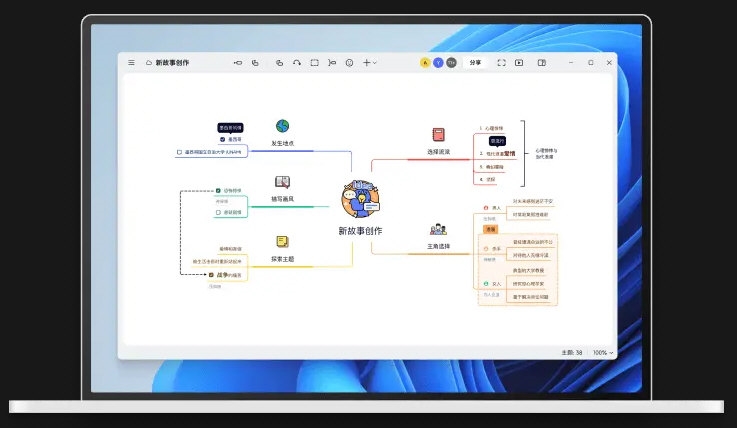Click the orange circle marker in the boundary

point(486,249)
